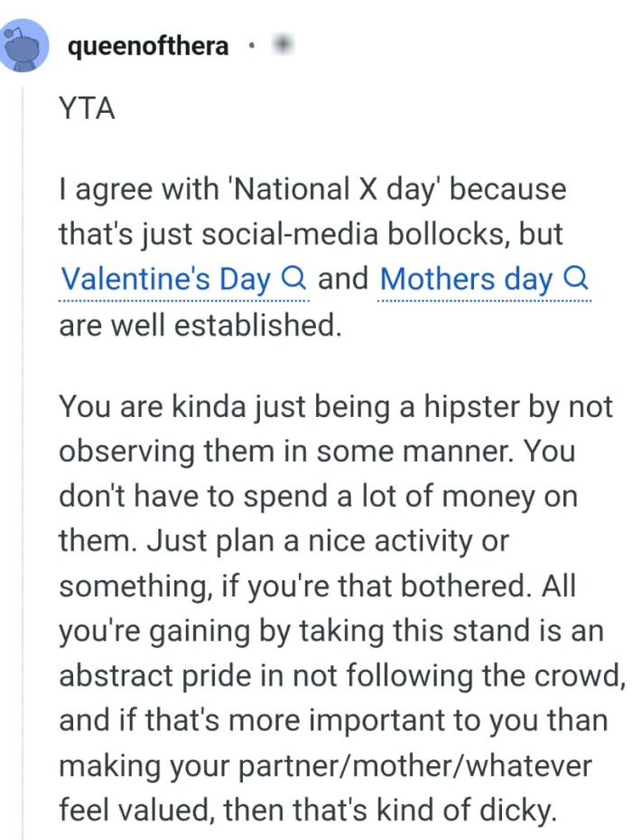Click the 'are well established' line

point(200,324)
